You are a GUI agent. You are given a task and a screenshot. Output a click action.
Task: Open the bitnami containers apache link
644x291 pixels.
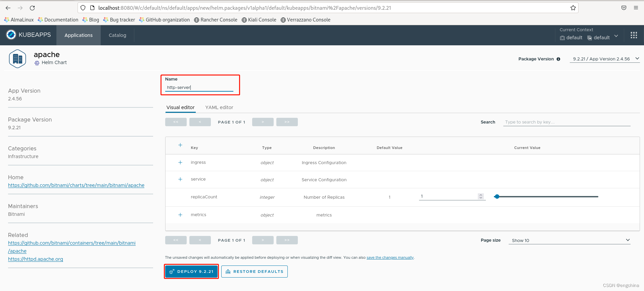coord(72,247)
